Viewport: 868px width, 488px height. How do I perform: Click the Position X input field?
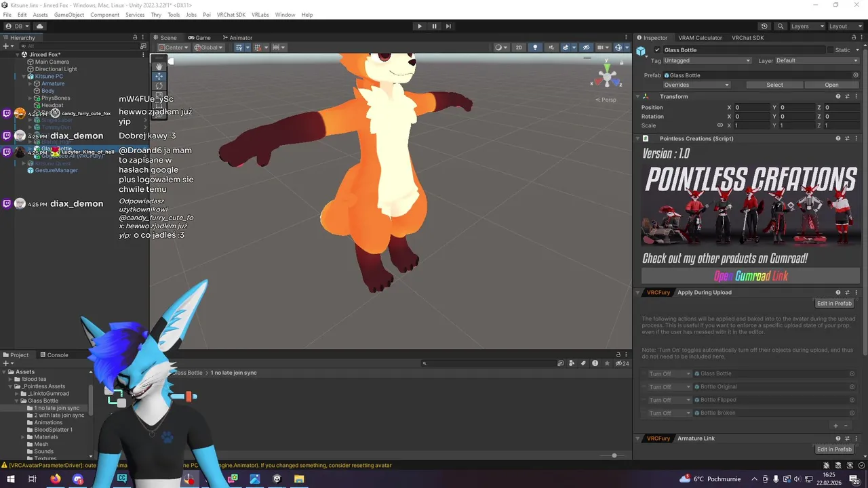751,108
